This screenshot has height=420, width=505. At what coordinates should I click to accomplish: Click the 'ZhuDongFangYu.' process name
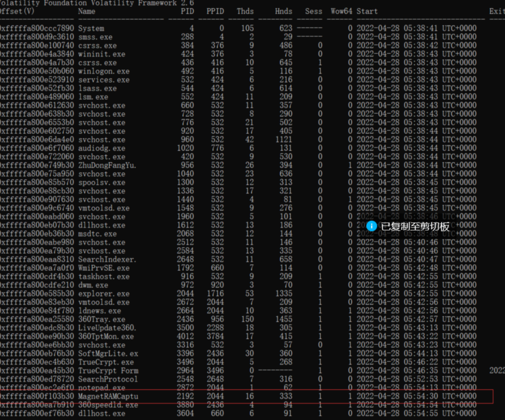pyautogui.click(x=107, y=165)
